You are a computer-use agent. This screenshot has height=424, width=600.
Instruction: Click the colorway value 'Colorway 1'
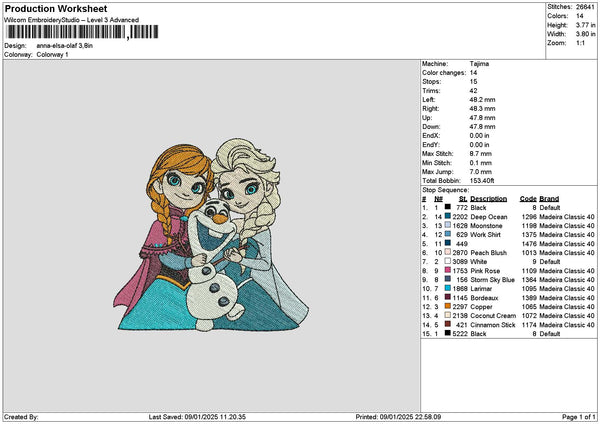point(52,55)
